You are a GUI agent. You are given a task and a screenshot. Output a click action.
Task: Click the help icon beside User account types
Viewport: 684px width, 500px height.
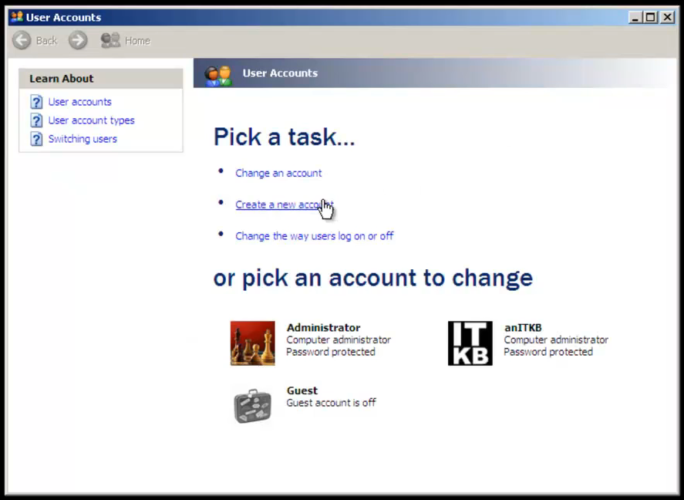click(37, 121)
